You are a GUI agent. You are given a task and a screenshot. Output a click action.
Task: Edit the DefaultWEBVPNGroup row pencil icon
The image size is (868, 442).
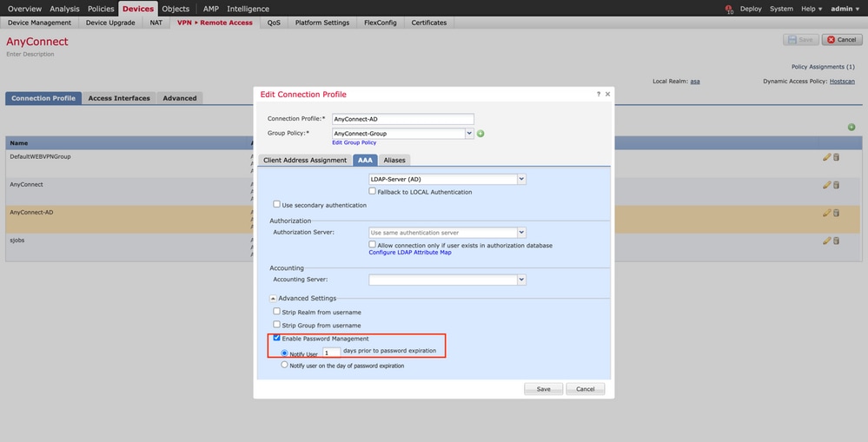[826, 157]
